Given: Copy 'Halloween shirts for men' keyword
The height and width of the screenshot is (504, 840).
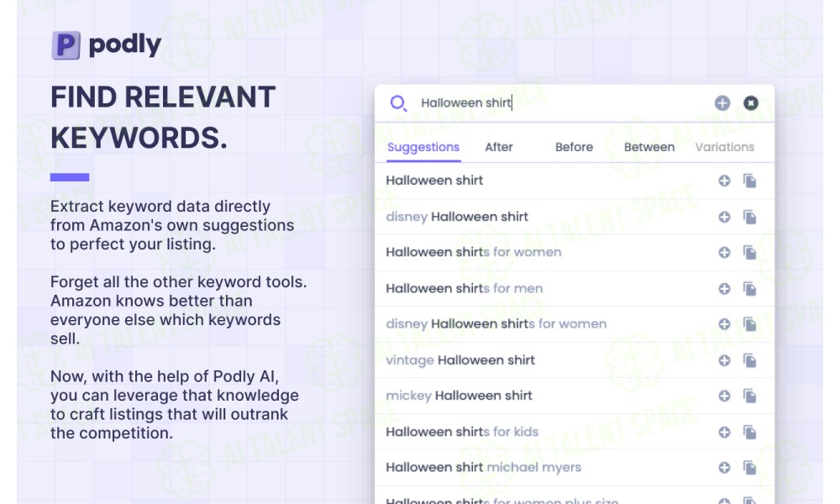Looking at the screenshot, I should point(749,289).
